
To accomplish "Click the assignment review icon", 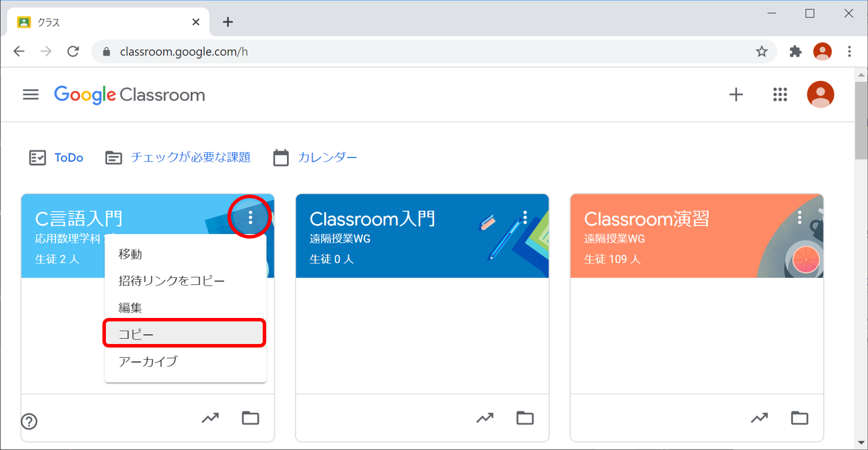I will tap(113, 158).
